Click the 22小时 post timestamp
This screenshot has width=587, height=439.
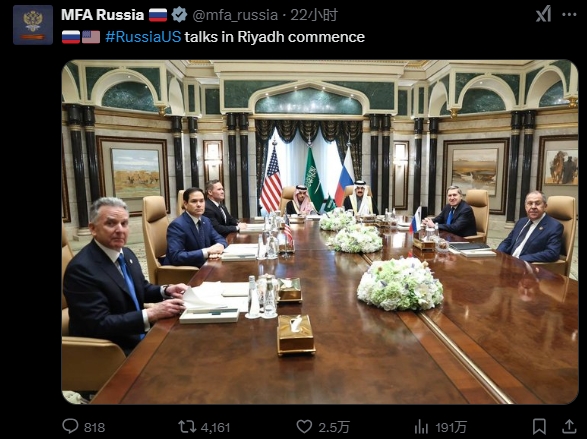pyautogui.click(x=314, y=15)
